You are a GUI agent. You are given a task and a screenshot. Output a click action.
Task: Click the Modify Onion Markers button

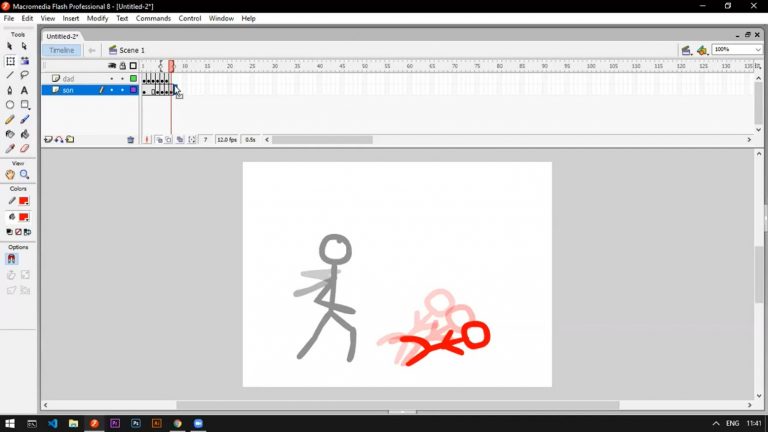(192, 140)
